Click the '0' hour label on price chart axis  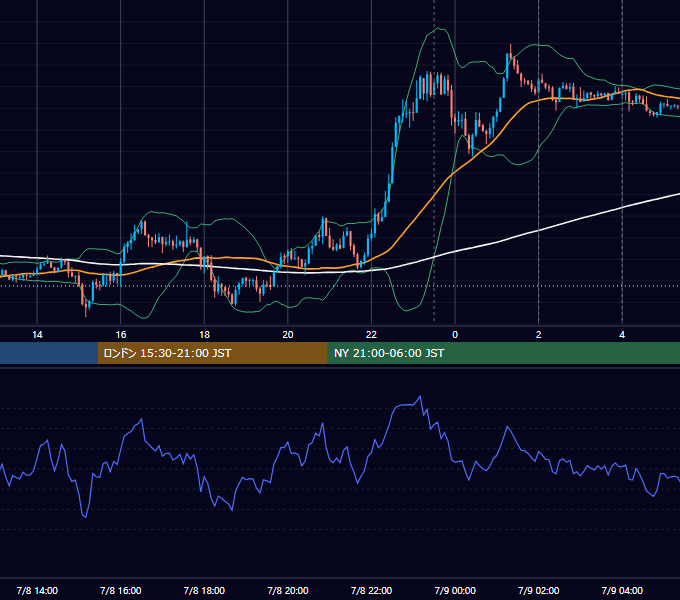coord(455,335)
